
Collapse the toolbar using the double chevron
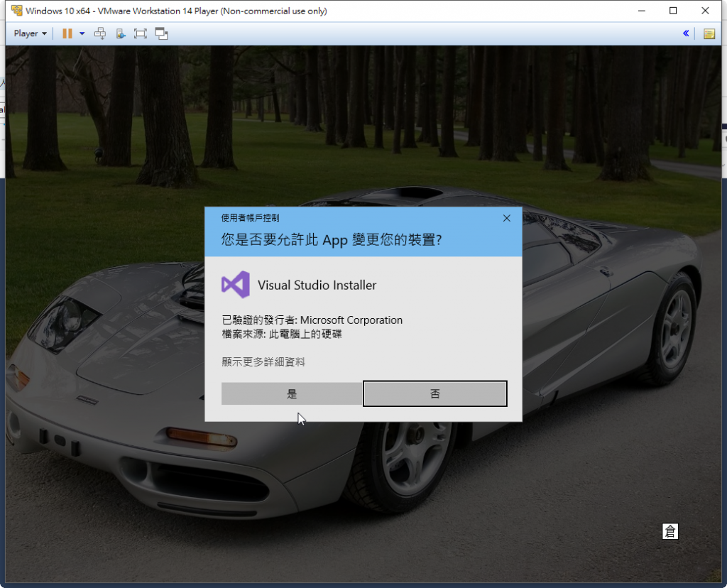click(686, 33)
